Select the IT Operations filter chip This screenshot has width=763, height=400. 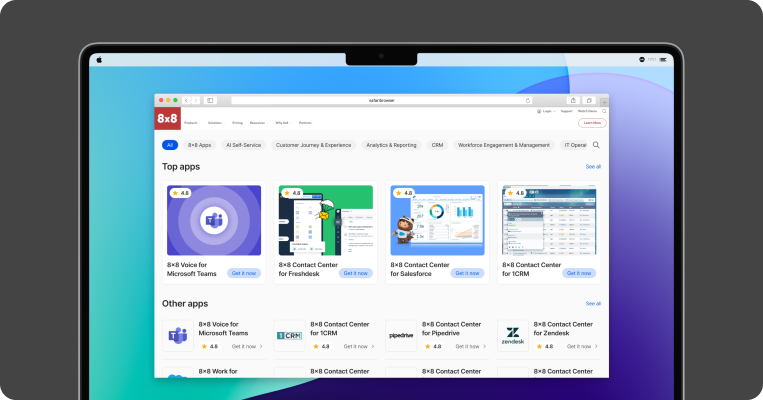point(574,145)
